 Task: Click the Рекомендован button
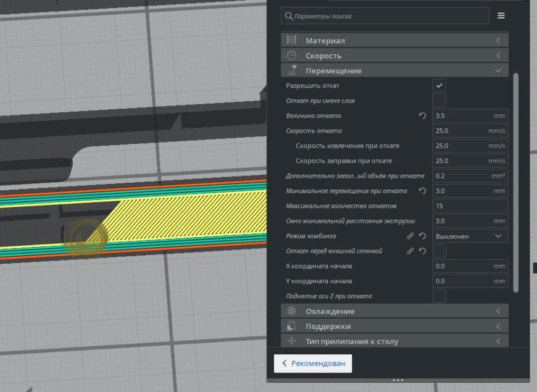(x=313, y=363)
